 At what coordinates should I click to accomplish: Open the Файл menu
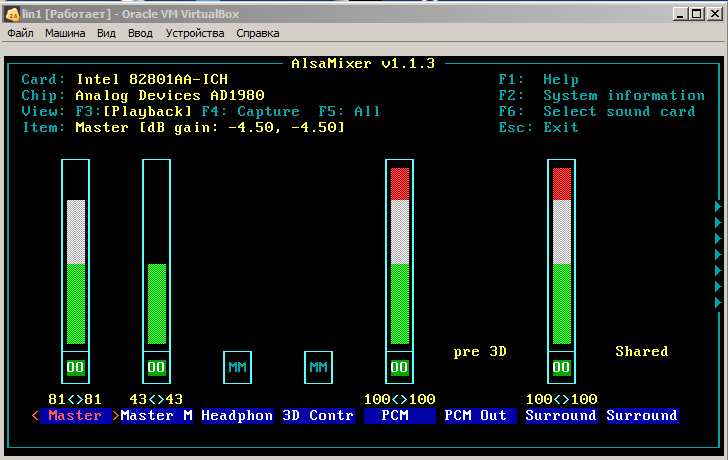(20, 33)
